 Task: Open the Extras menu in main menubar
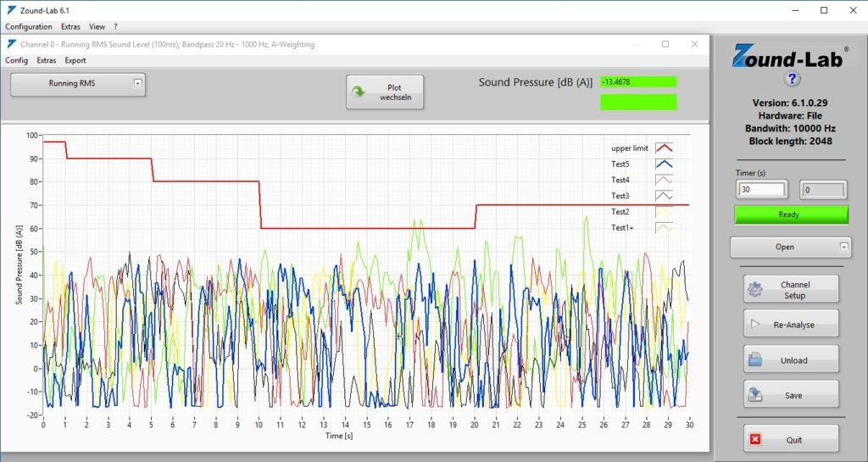click(x=70, y=26)
